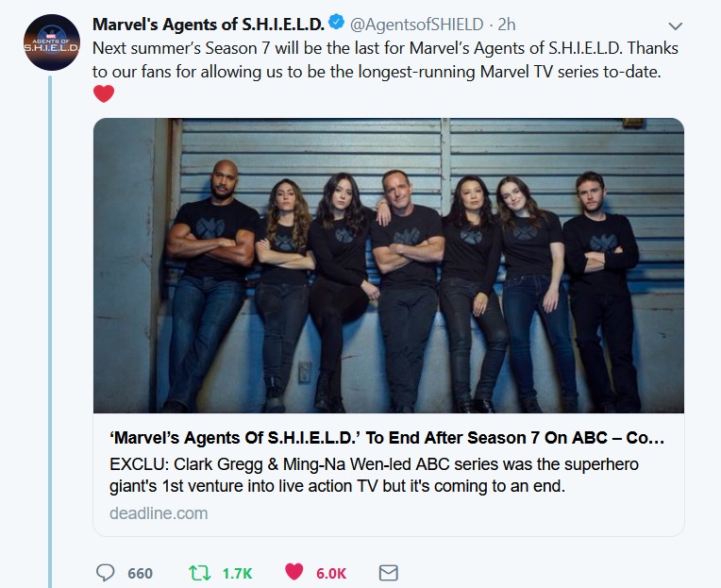This screenshot has width=721, height=588.
Task: Open the cast photo in link card
Action: click(x=389, y=266)
